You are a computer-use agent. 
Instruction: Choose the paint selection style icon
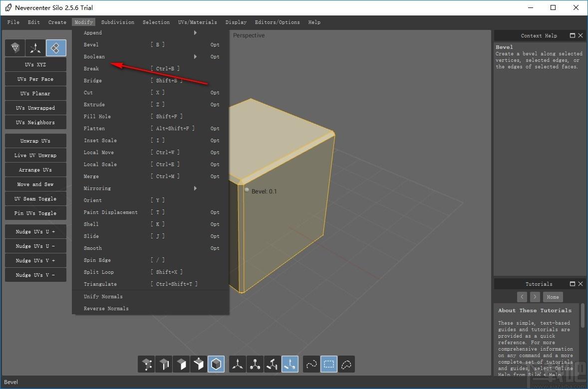tap(311, 364)
